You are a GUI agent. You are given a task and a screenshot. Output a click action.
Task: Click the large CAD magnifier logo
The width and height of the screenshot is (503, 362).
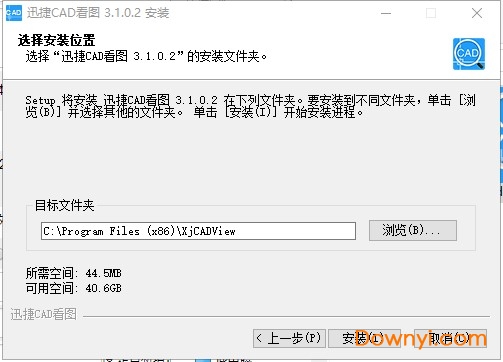[x=469, y=54]
